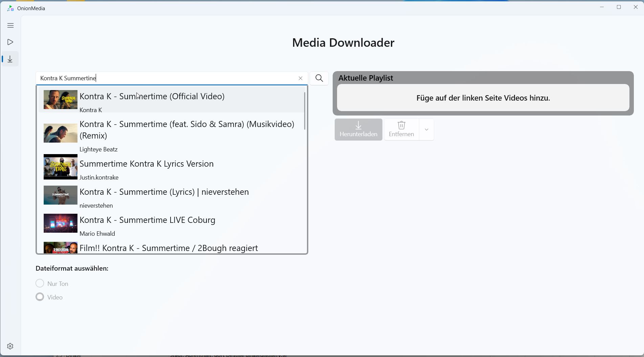Viewport: 644px width, 357px height.
Task: Choose the 2Bough reagiert result
Action: click(x=171, y=248)
